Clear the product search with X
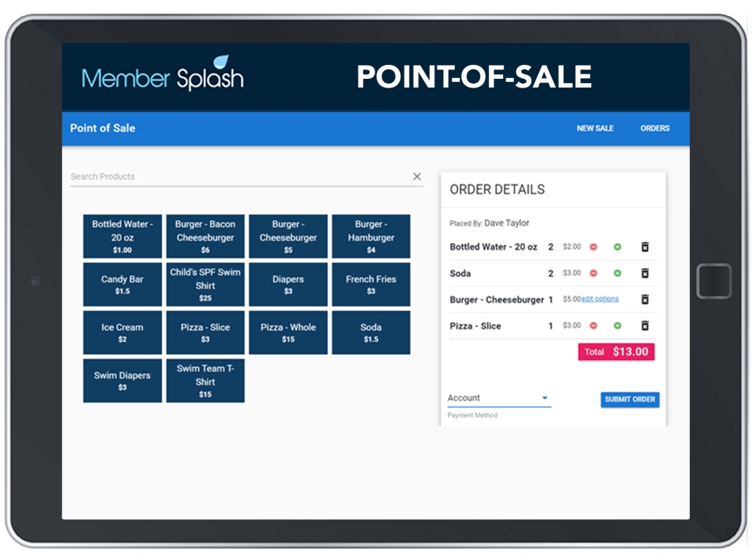 point(417,177)
